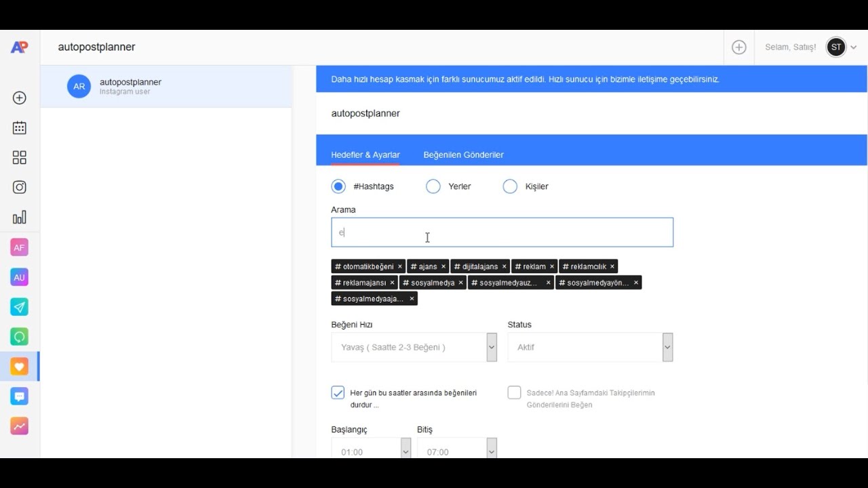Click the ST user avatar
This screenshot has width=868, height=488.
pos(836,47)
